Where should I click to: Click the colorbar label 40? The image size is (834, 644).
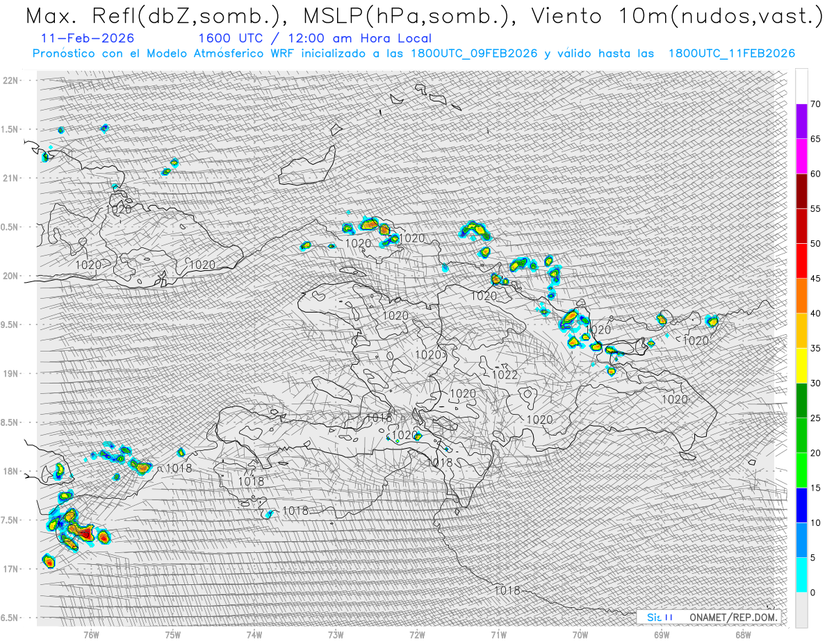click(x=815, y=313)
